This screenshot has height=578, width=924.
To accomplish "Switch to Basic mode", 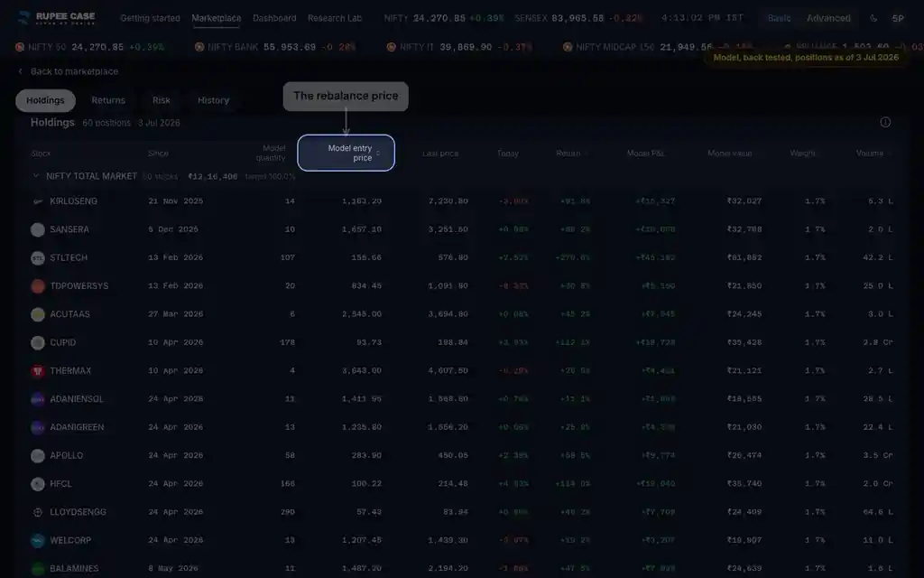I will (x=779, y=18).
